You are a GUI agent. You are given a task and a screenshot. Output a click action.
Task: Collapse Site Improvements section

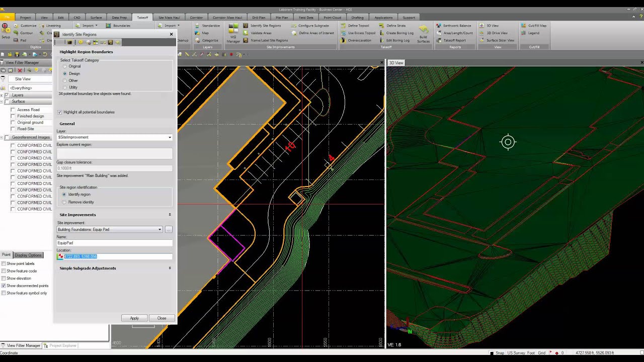coord(170,215)
